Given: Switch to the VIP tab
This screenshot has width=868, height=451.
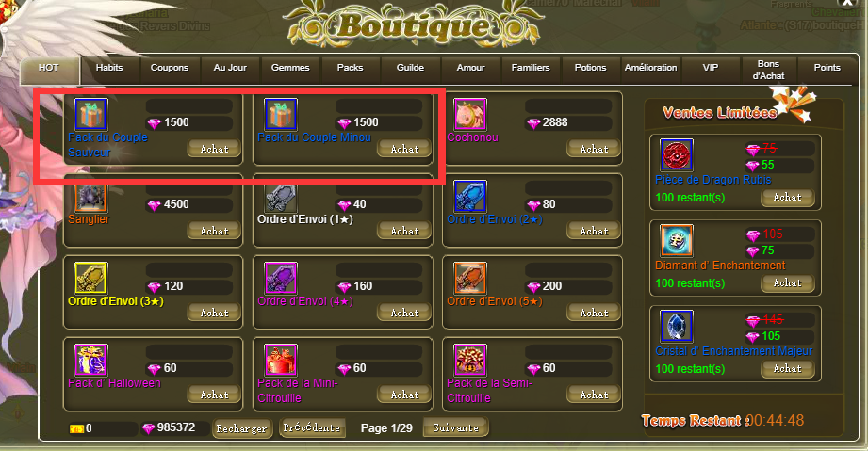Looking at the screenshot, I should 711,68.
